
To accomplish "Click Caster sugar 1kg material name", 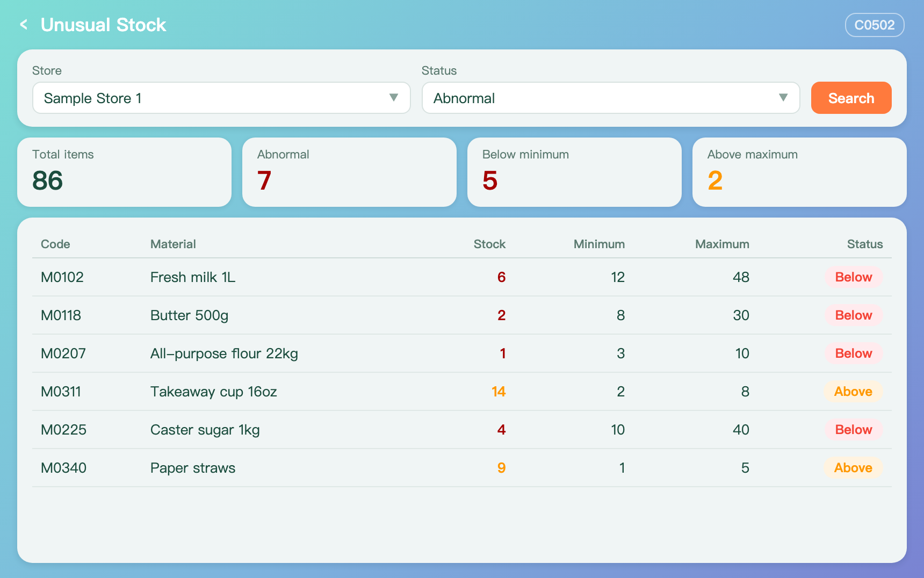I will [205, 430].
